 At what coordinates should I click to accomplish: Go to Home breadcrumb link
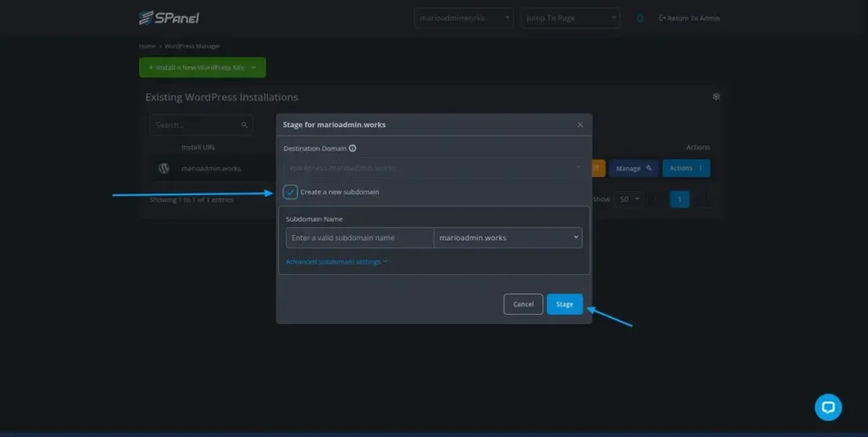(x=147, y=46)
